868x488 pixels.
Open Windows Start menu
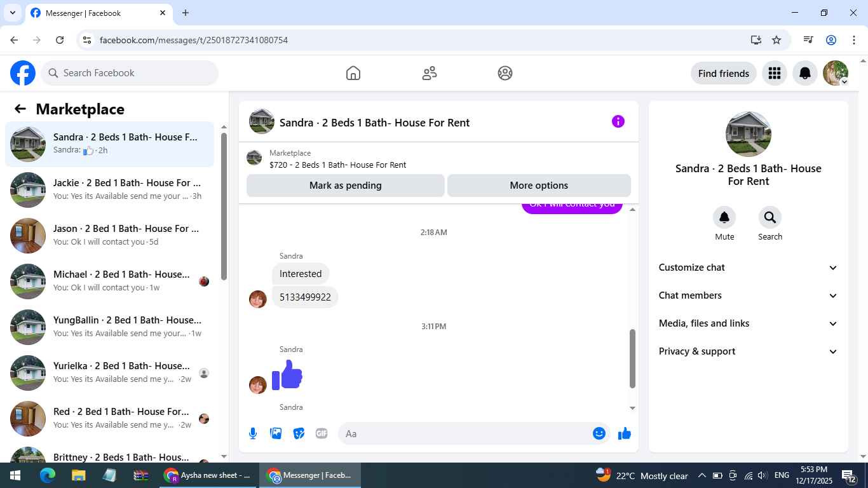(x=15, y=475)
